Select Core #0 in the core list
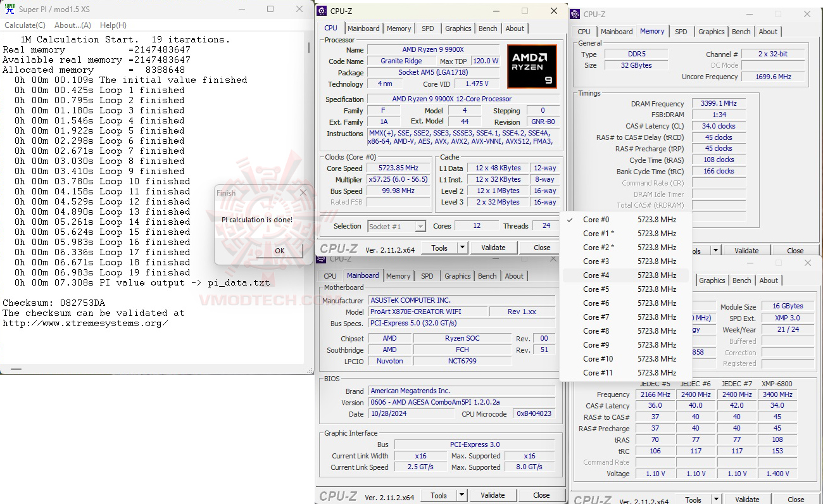This screenshot has width=823, height=504. click(624, 220)
